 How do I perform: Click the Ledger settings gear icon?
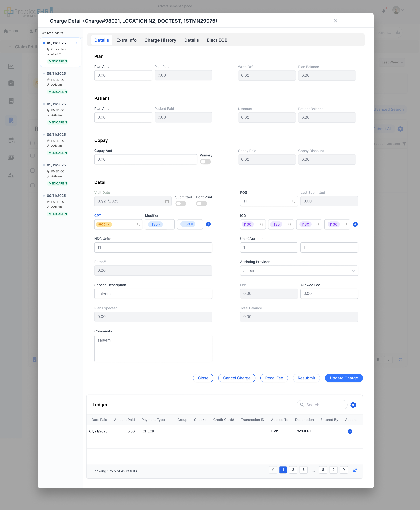(x=353, y=405)
